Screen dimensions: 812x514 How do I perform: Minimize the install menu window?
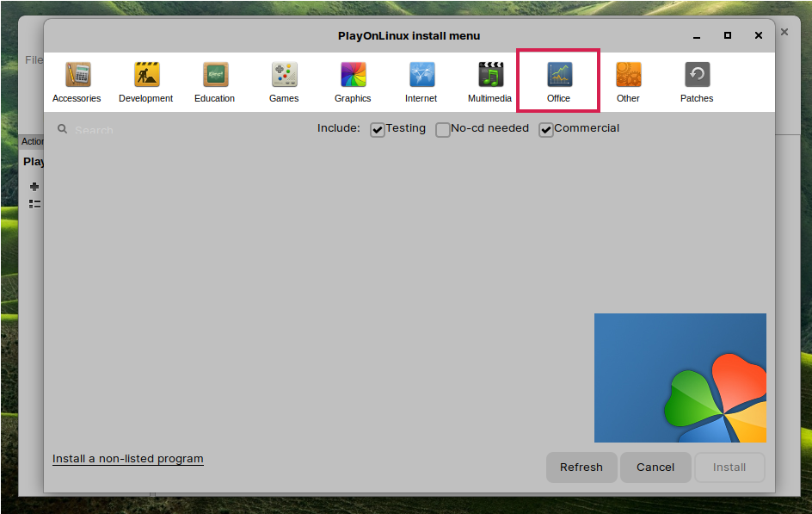pyautogui.click(x=697, y=36)
